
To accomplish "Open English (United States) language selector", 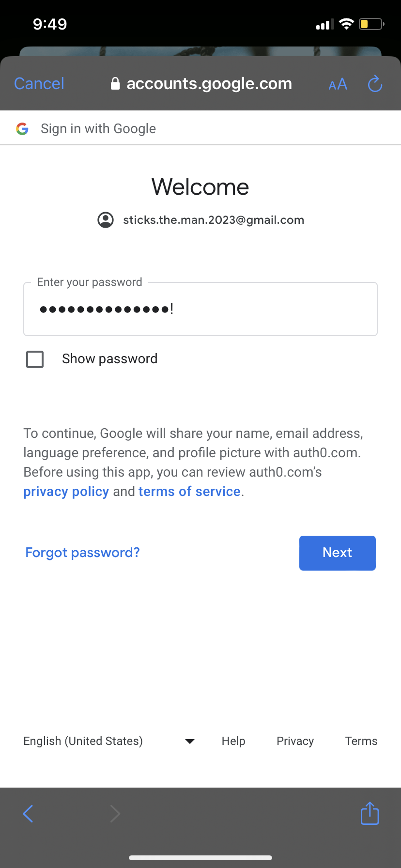I will [109, 741].
